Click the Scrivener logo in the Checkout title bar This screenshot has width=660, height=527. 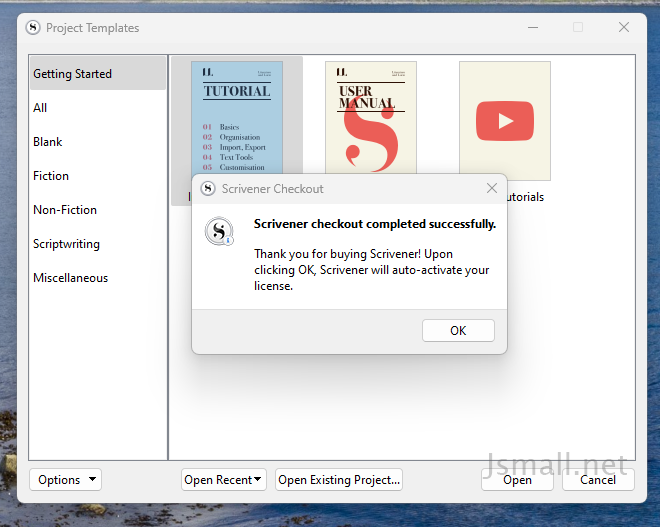click(208, 189)
